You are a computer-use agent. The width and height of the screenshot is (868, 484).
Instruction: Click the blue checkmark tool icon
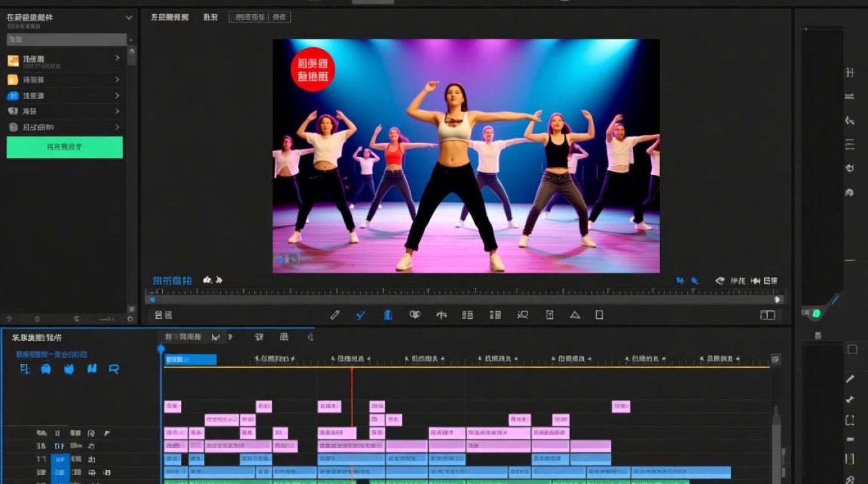pyautogui.click(x=361, y=315)
